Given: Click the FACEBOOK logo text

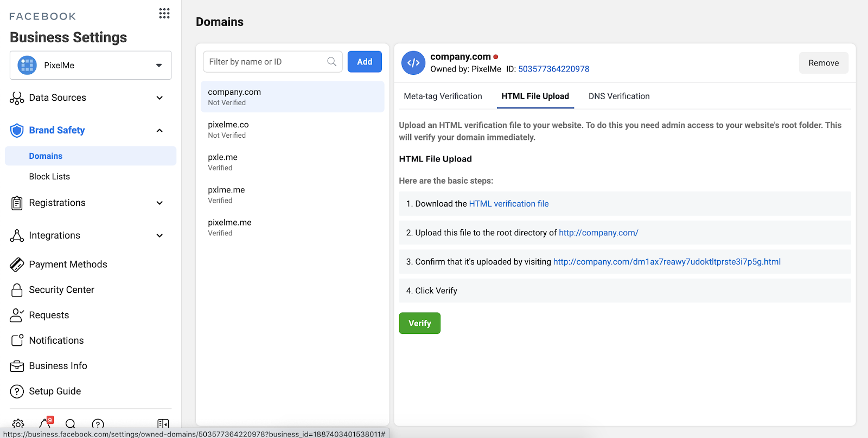Looking at the screenshot, I should pos(42,16).
